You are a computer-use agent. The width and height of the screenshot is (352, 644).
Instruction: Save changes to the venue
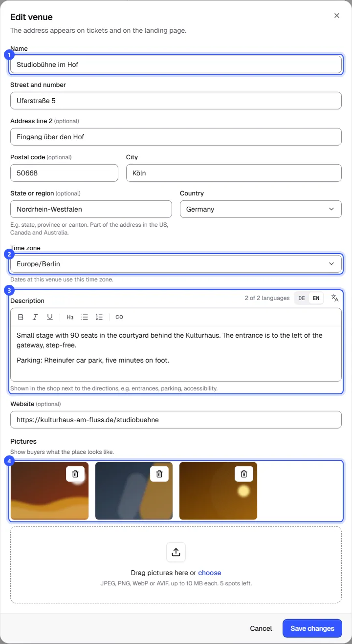pos(312,628)
